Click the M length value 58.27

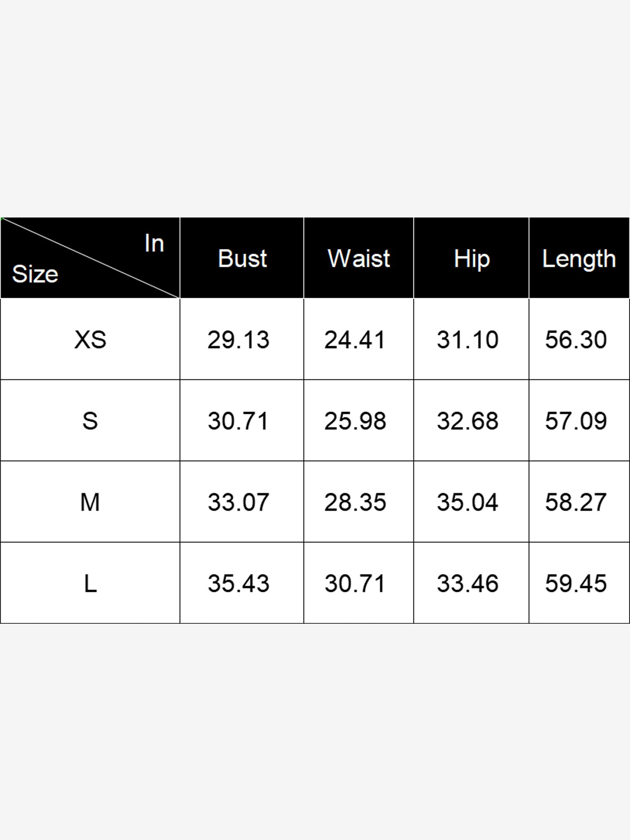click(576, 502)
